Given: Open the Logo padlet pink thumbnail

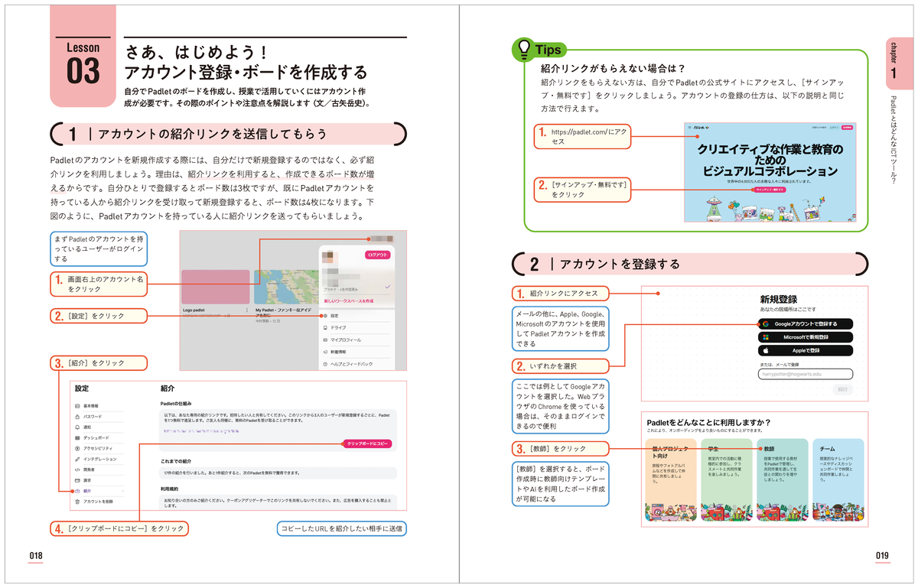Looking at the screenshot, I should tap(216, 287).
